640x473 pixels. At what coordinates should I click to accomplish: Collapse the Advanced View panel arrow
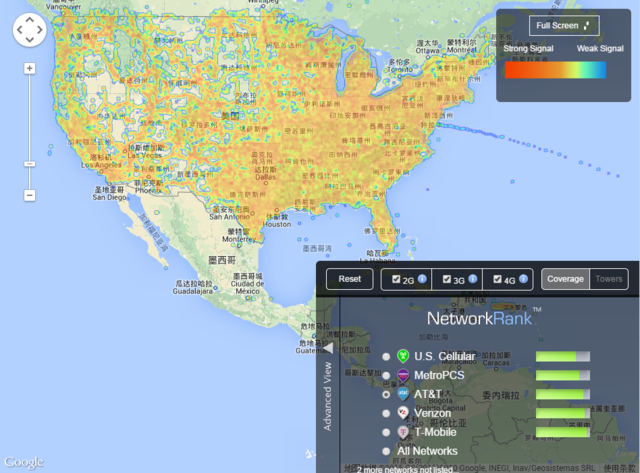point(326,347)
